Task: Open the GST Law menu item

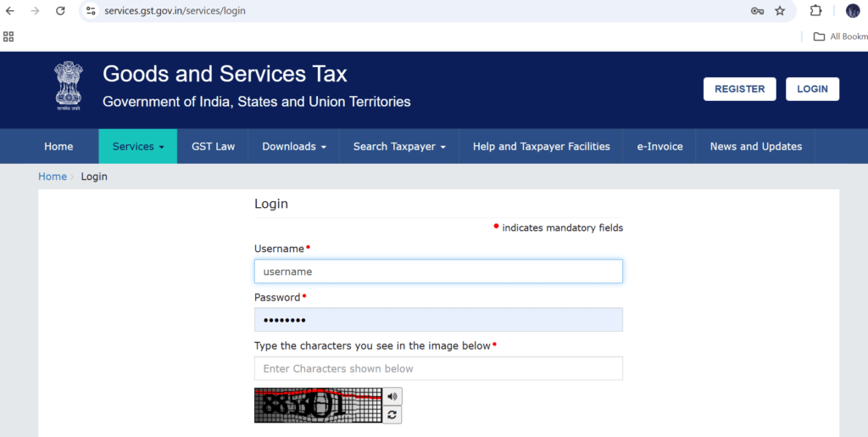Action: click(213, 146)
